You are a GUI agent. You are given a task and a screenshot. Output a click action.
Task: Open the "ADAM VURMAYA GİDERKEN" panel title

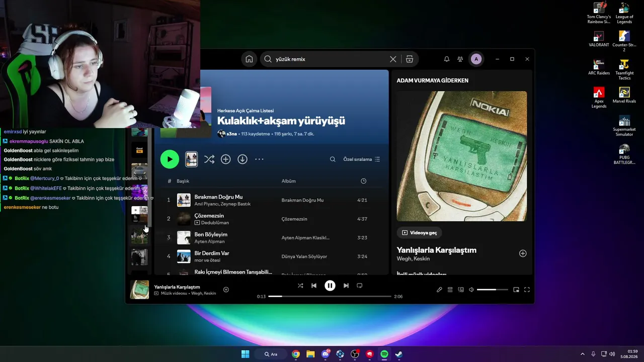432,80
